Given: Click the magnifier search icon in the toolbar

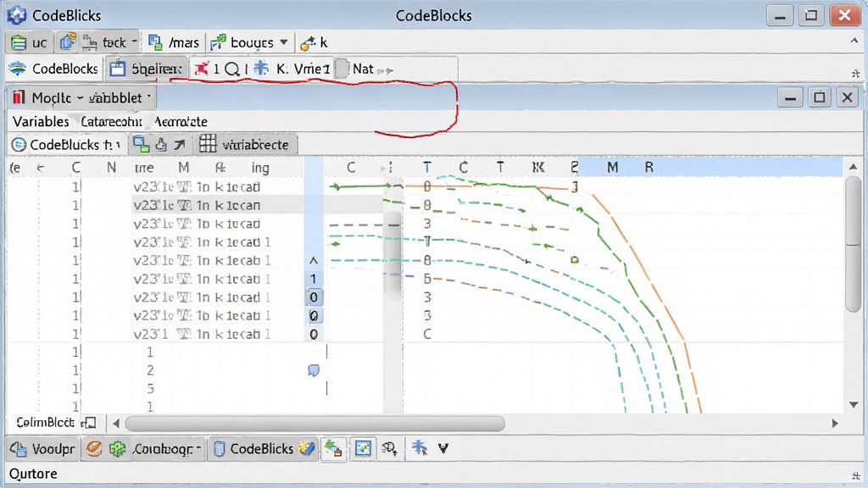Looking at the screenshot, I should 232,69.
